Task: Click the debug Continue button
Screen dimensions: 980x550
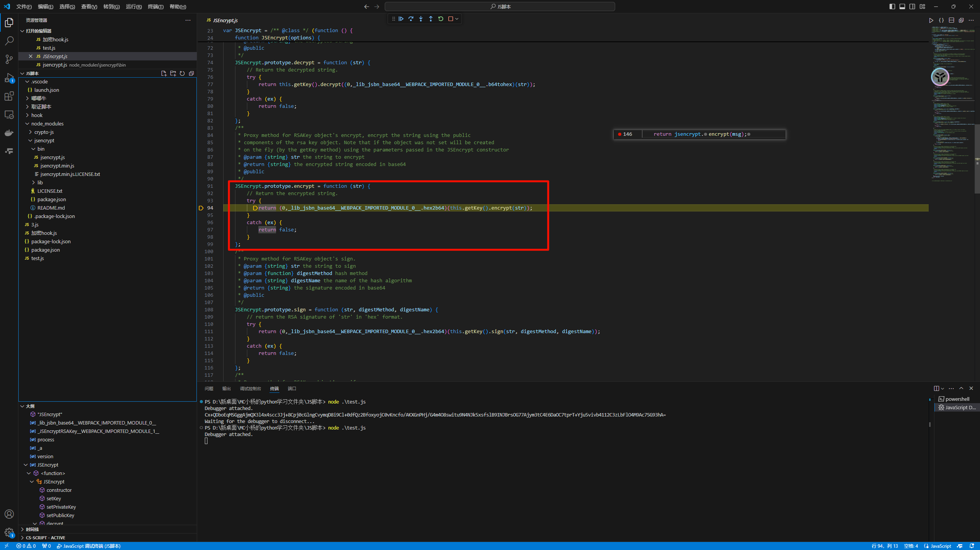Action: pos(401,19)
